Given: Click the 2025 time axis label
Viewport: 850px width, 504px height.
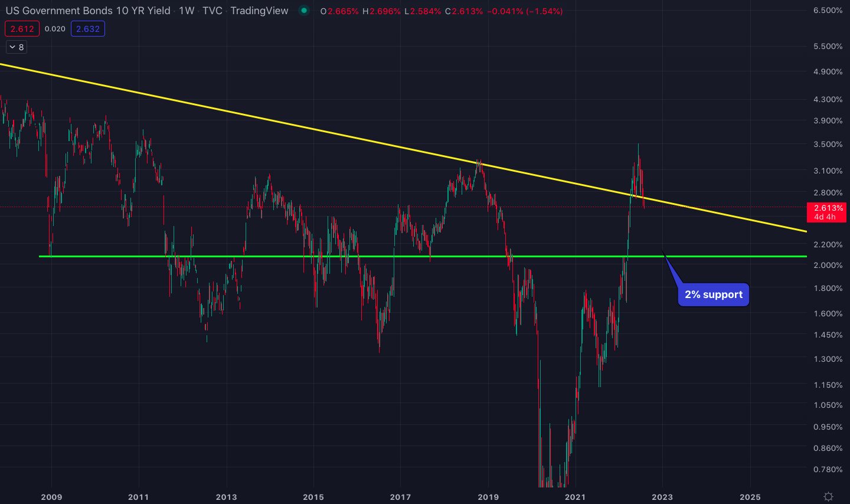Looking at the screenshot, I should tap(750, 497).
